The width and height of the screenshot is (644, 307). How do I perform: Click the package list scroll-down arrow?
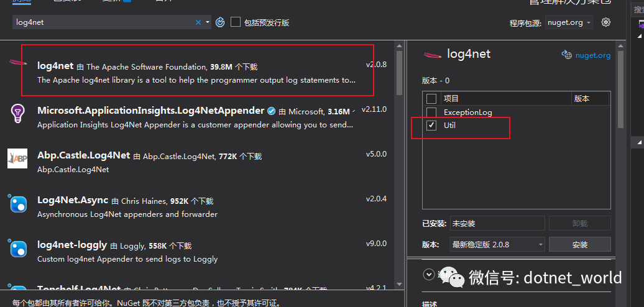point(399,284)
